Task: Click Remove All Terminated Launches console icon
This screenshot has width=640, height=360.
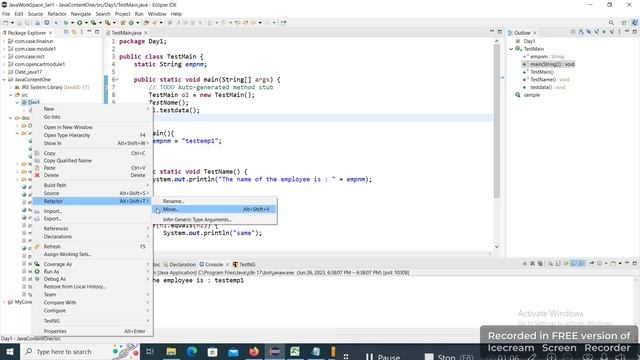Action: point(540,264)
